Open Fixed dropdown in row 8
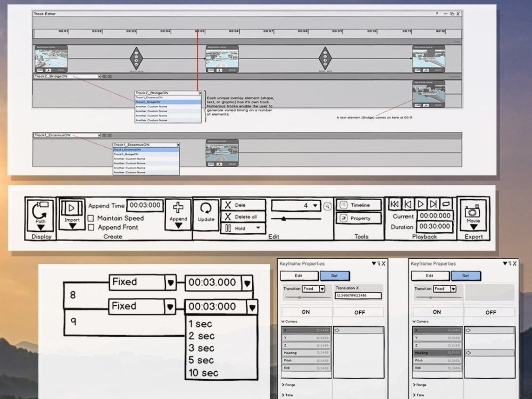The height and width of the screenshot is (399, 532). [x=170, y=282]
